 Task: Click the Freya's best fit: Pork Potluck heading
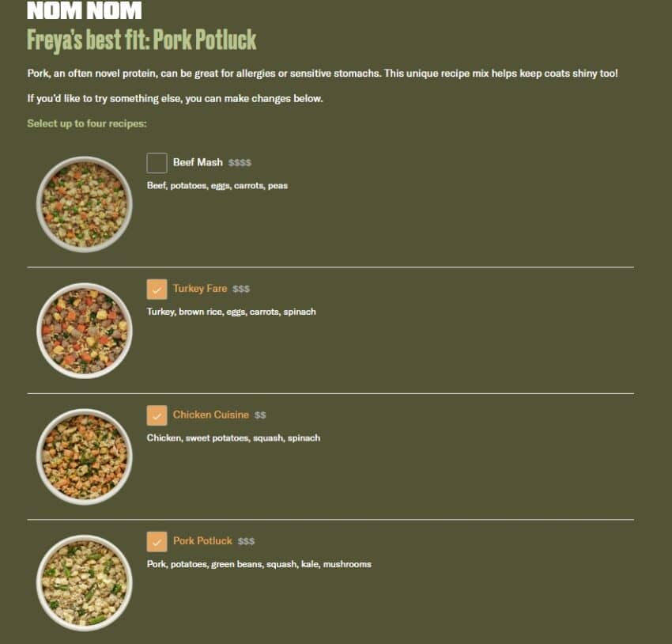tap(142, 40)
